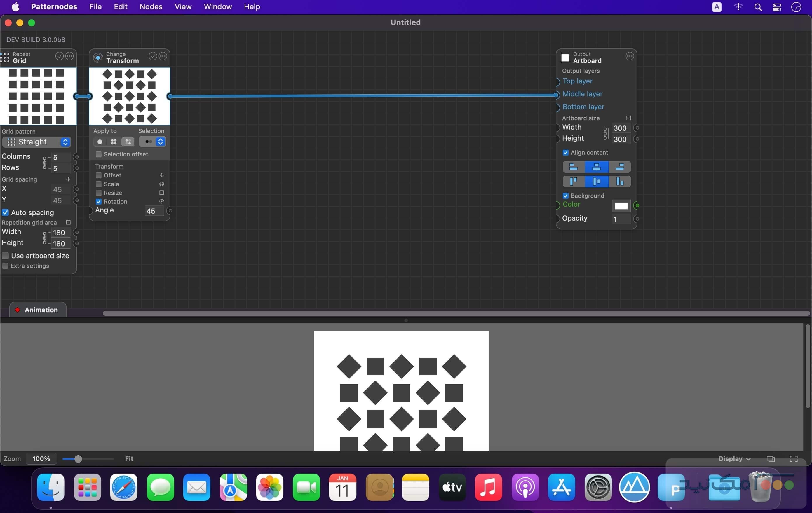
Task: Select align content top icon
Action: point(573,182)
